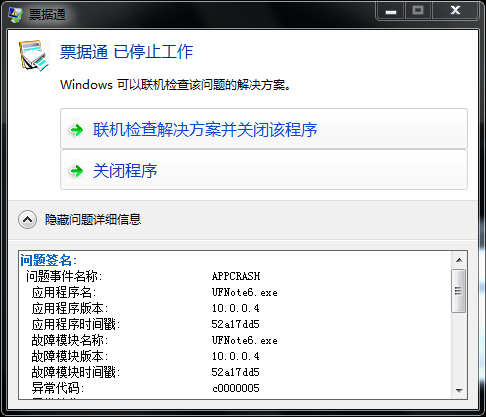
Task: Click 票据通 已停止工作 heading
Action: [x=127, y=52]
